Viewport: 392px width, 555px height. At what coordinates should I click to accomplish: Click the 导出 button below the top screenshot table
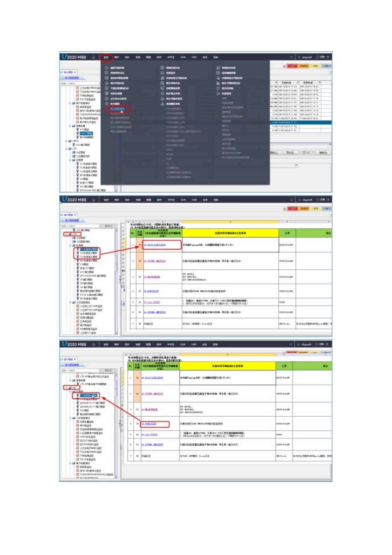pos(290,153)
